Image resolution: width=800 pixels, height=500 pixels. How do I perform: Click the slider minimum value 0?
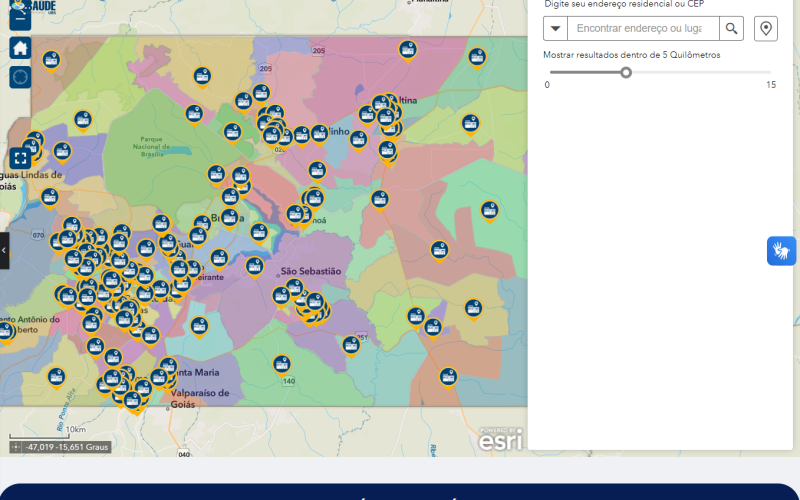[547, 85]
